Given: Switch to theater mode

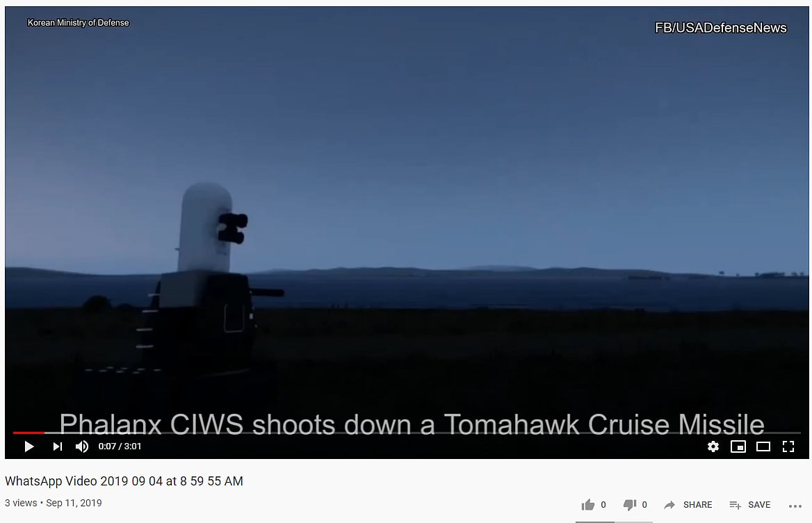Looking at the screenshot, I should 763,446.
